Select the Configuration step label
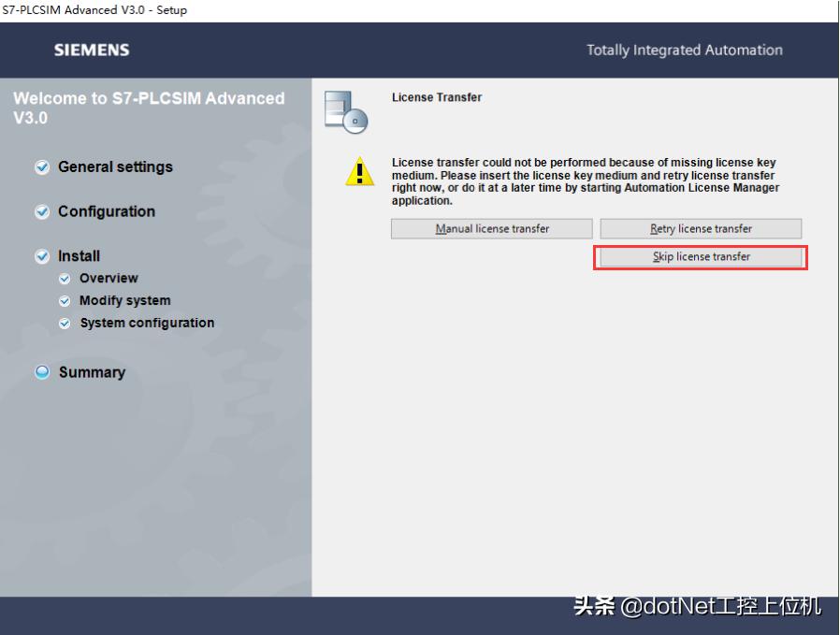This screenshot has width=840, height=635. pos(107,211)
